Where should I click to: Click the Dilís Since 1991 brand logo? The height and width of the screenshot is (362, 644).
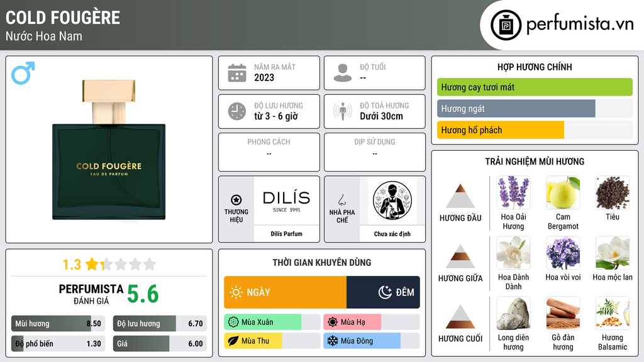click(286, 201)
